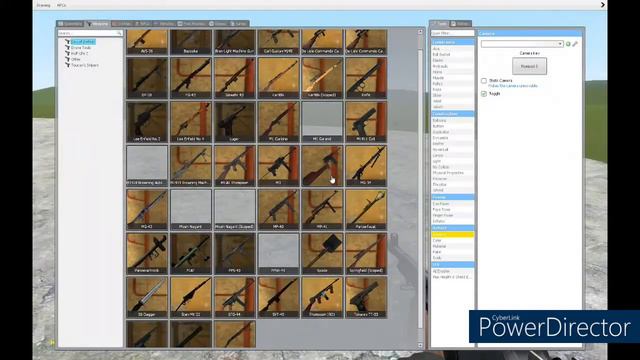The image size is (640, 360).
Task: Select the Thompson 1928 icon
Action: pos(322,297)
